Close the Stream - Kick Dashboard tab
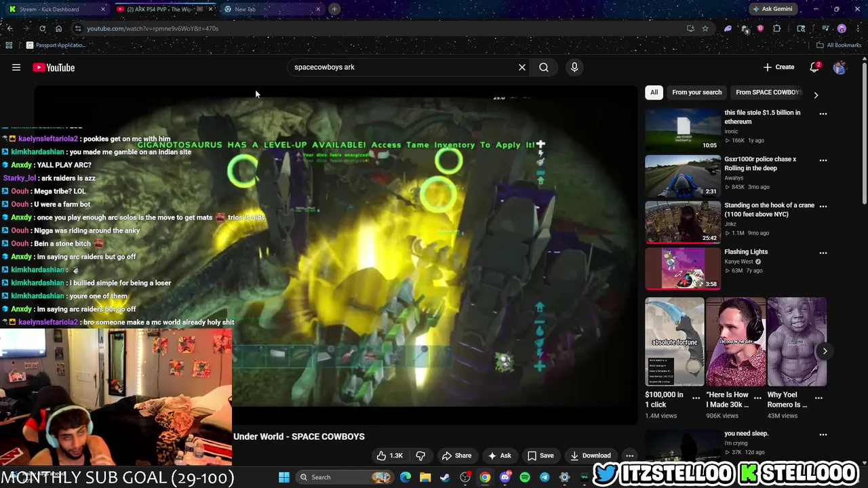This screenshot has width=868, height=488. click(x=103, y=9)
